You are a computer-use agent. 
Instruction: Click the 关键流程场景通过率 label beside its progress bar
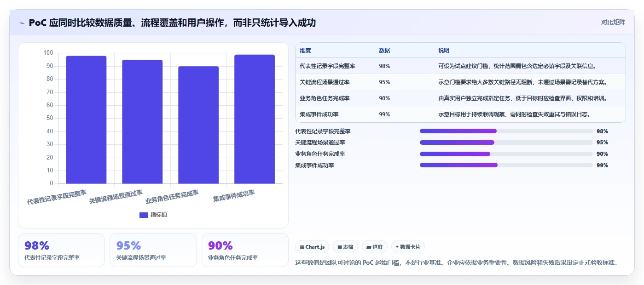(320, 142)
